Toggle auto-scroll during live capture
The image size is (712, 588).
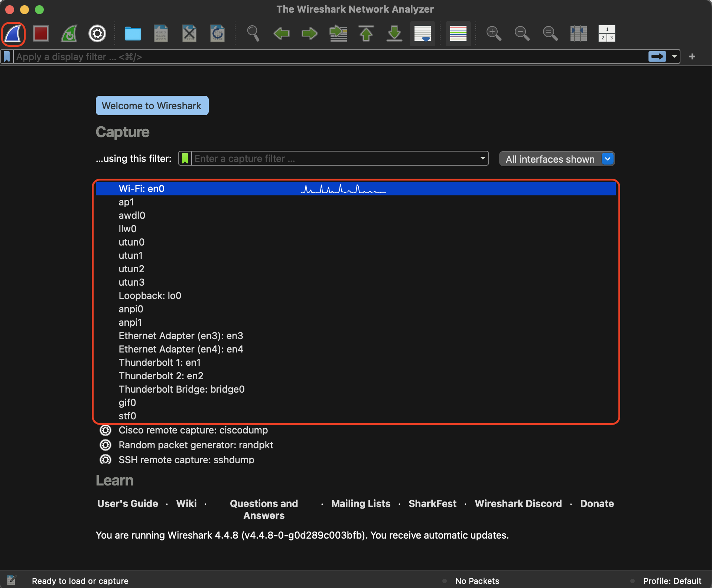(423, 34)
